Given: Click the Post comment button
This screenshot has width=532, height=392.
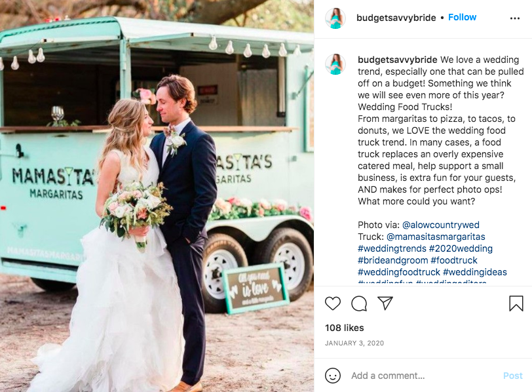Looking at the screenshot, I should point(512,376).
